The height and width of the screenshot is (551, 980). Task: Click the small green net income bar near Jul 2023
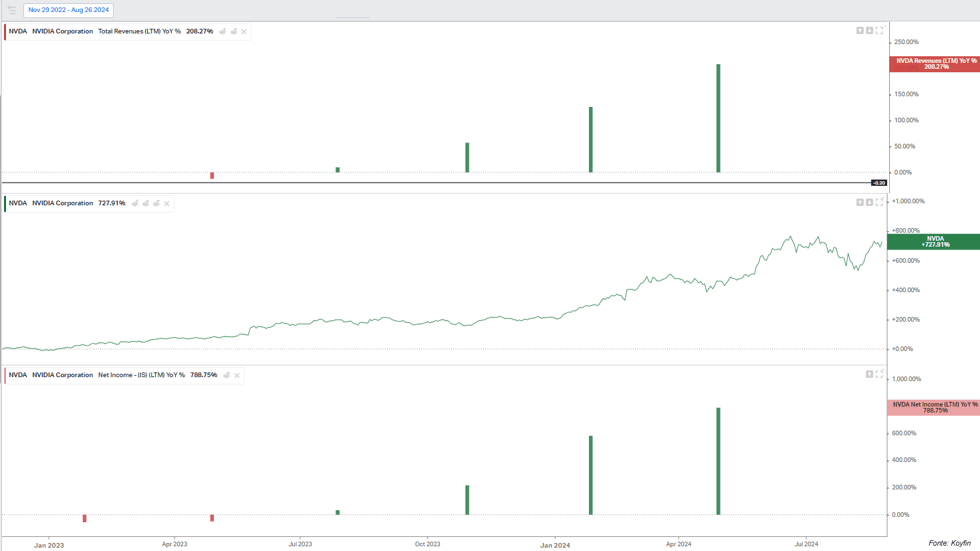click(x=338, y=513)
